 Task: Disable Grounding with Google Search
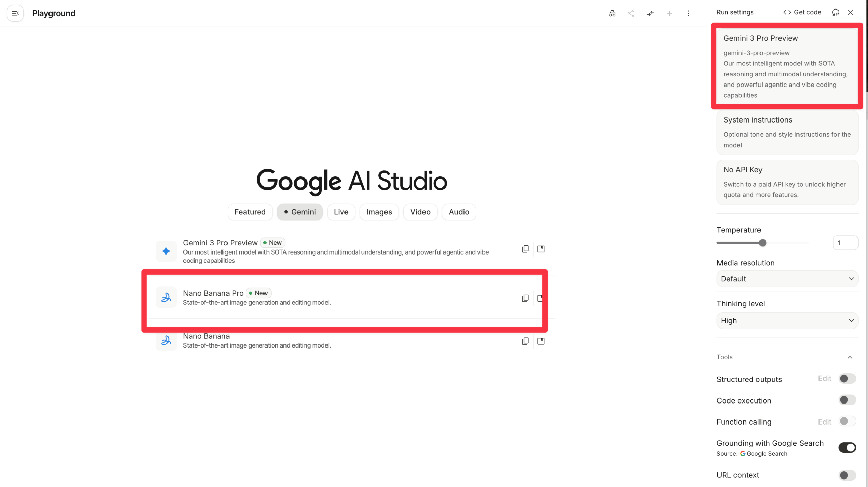pos(847,448)
